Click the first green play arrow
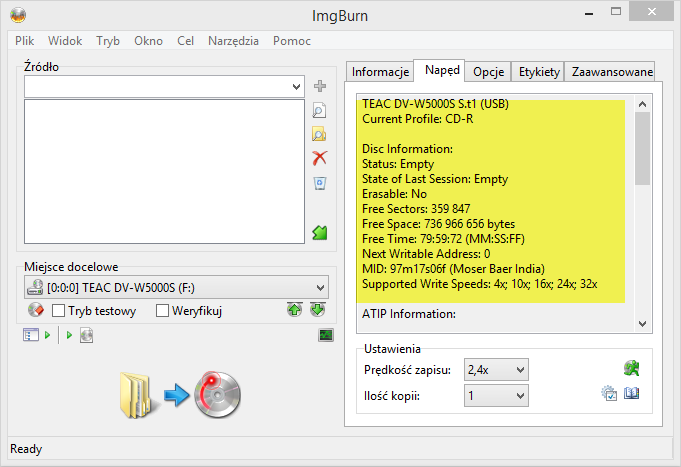The height and width of the screenshot is (467, 681). tap(48, 335)
